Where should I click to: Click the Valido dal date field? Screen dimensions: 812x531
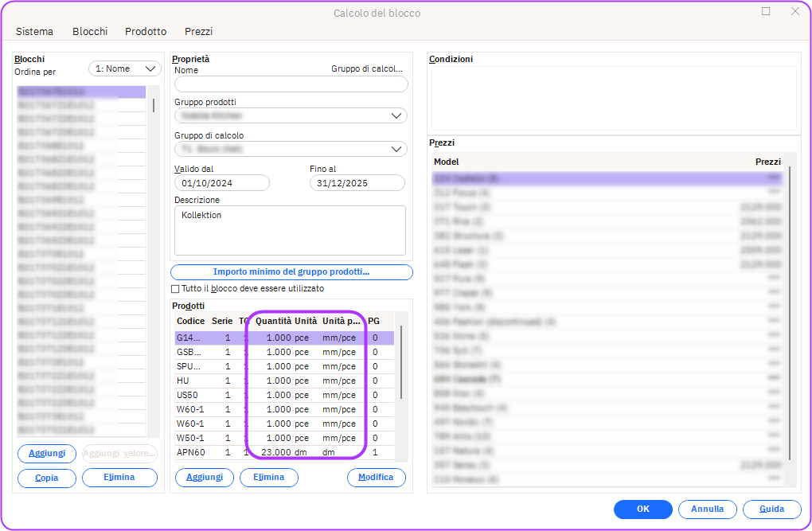222,183
